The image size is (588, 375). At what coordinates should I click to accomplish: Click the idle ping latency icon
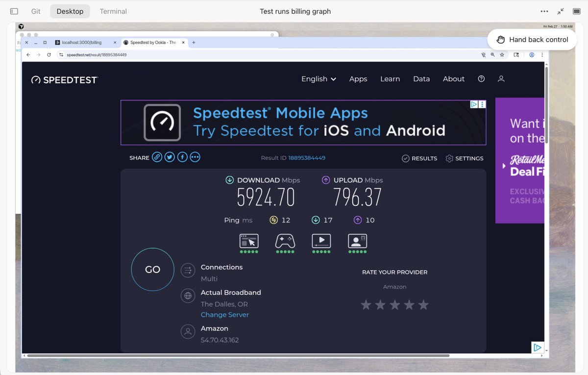[x=274, y=220]
